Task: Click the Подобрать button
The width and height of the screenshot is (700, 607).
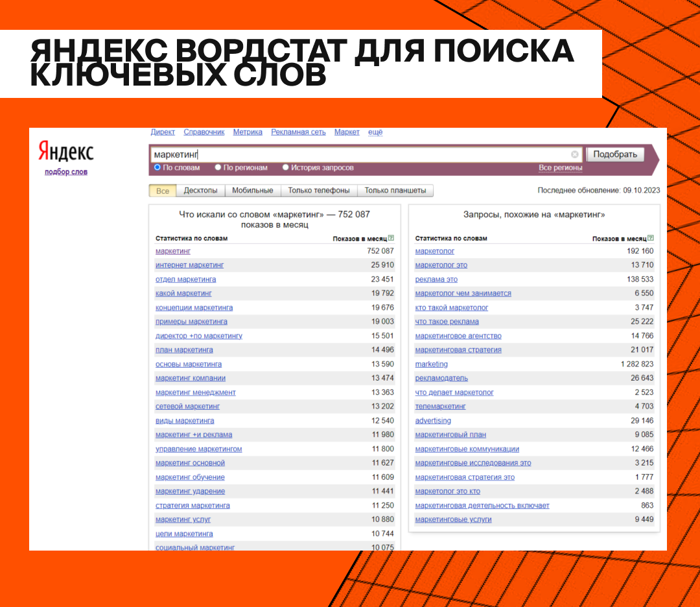Action: pyautogui.click(x=615, y=154)
